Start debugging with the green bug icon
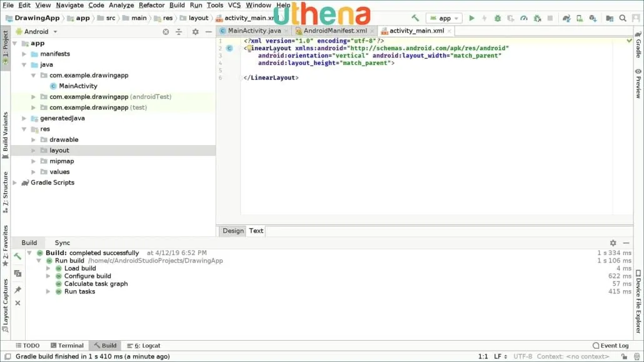Image resolution: width=644 pixels, height=362 pixels. pos(497,18)
